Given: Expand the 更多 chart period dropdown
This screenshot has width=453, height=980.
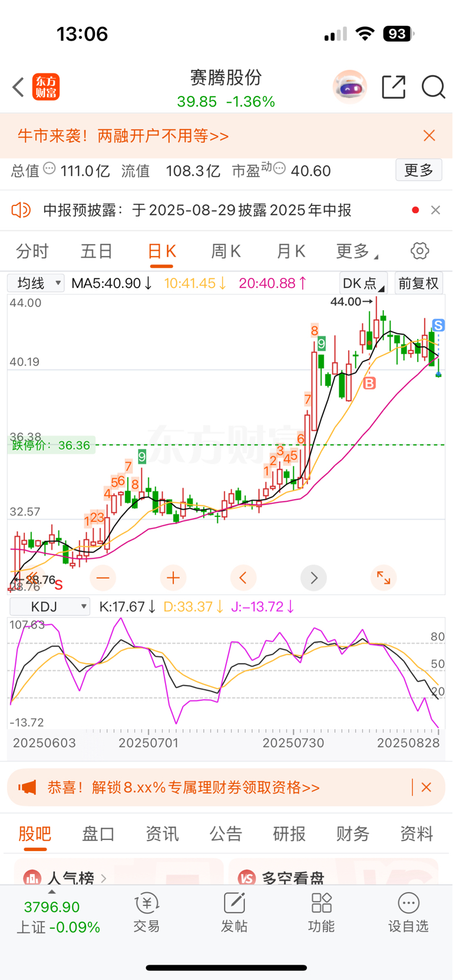Looking at the screenshot, I should [x=357, y=251].
